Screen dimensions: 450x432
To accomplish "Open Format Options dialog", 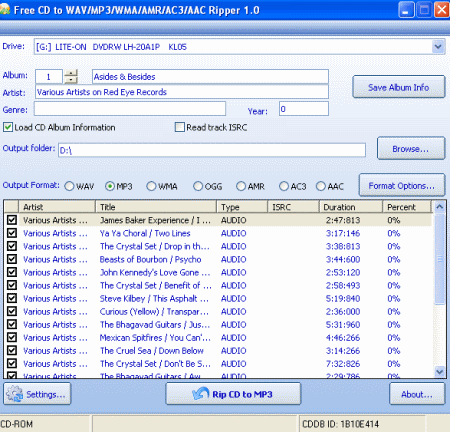I will 402,185.
